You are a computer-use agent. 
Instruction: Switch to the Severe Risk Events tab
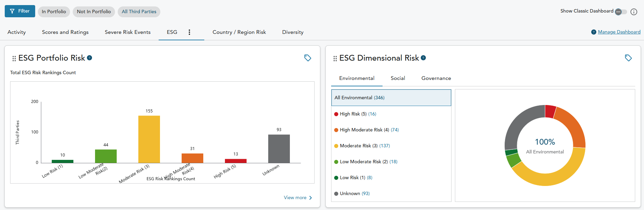pos(128,32)
